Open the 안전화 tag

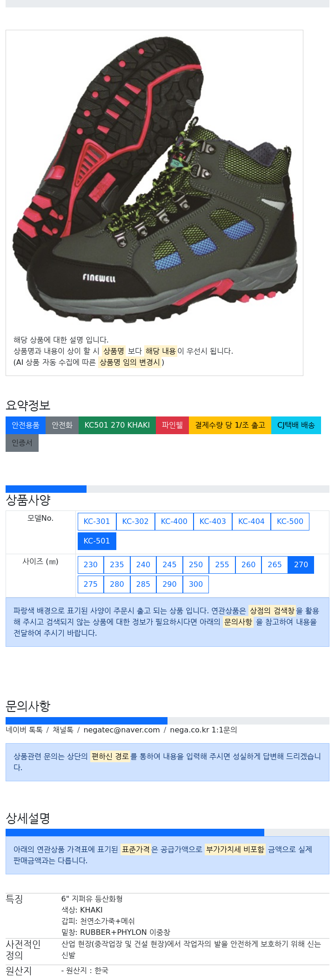point(62,425)
